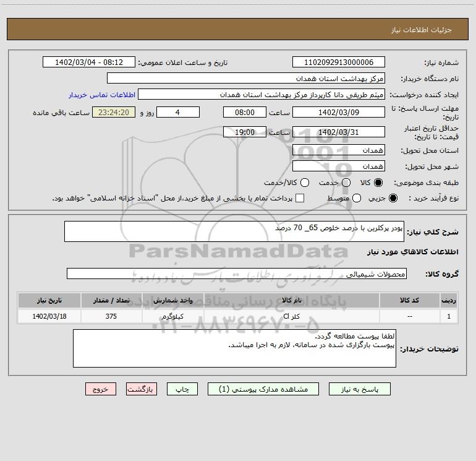Click the نام کالا column header
Screen dimensions: 476x461
tap(291, 300)
